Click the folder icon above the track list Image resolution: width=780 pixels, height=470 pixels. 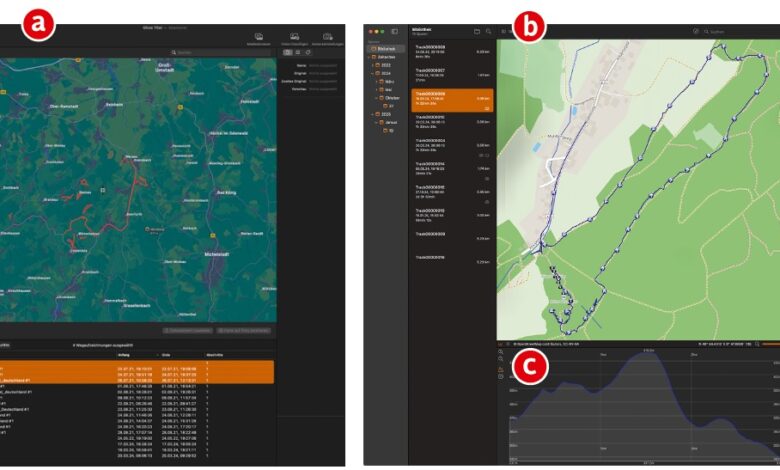(x=477, y=31)
